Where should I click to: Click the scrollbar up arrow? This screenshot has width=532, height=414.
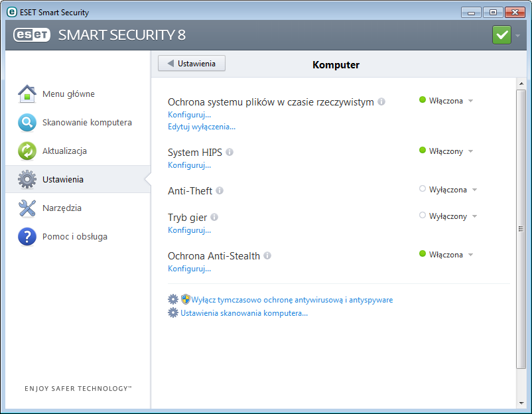pos(521,84)
